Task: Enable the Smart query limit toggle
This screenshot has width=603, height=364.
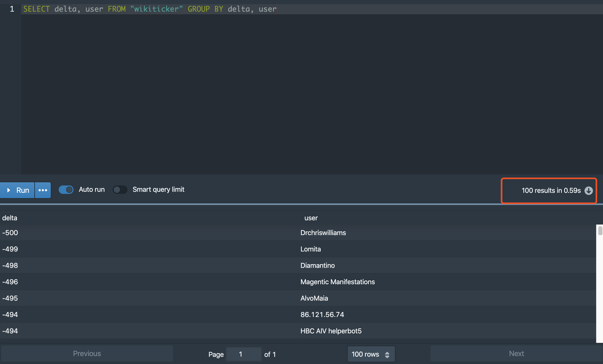Action: click(x=120, y=190)
